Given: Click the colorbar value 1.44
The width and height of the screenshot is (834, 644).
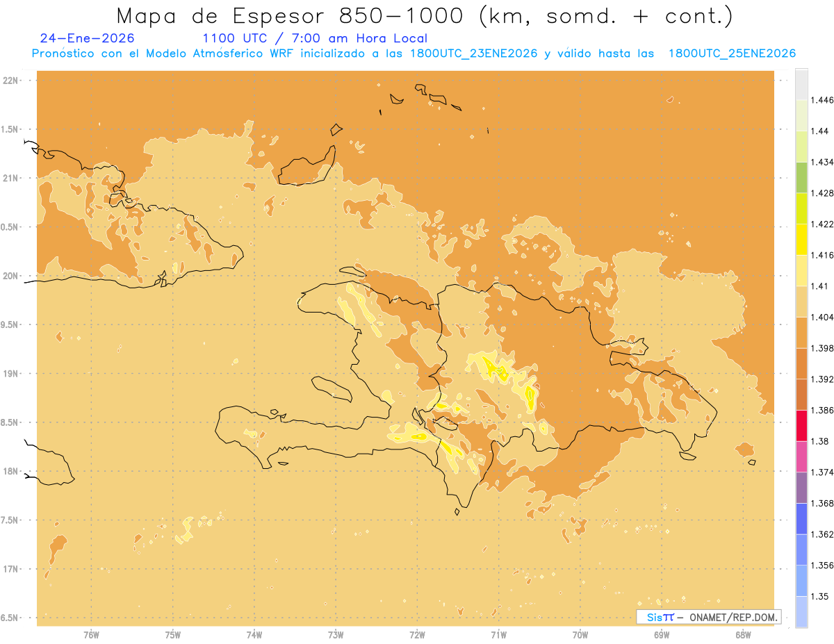Looking at the screenshot, I should (x=820, y=131).
